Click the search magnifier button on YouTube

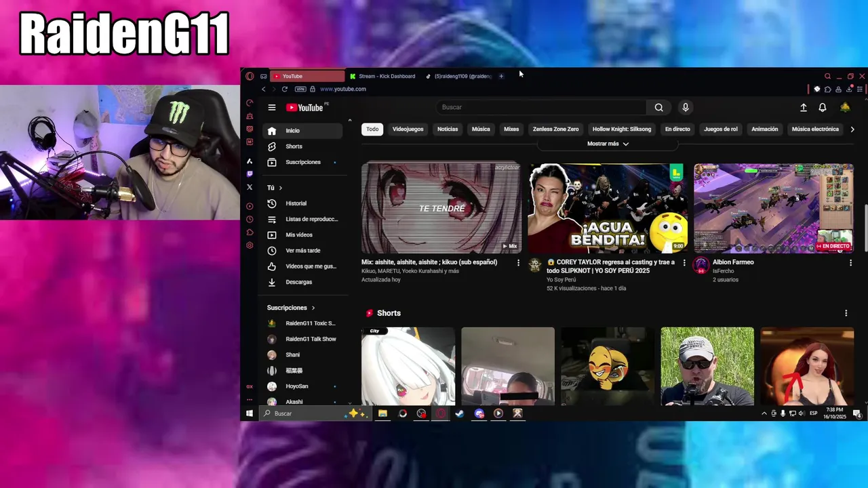[x=658, y=107]
